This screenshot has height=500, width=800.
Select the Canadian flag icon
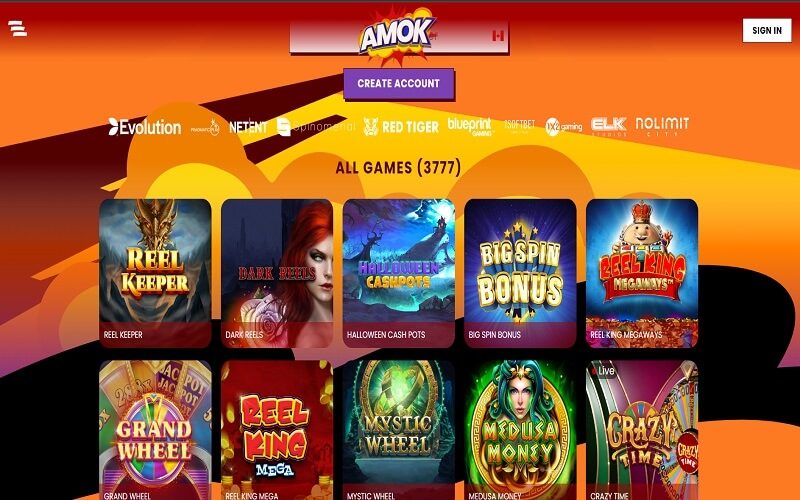point(498,35)
